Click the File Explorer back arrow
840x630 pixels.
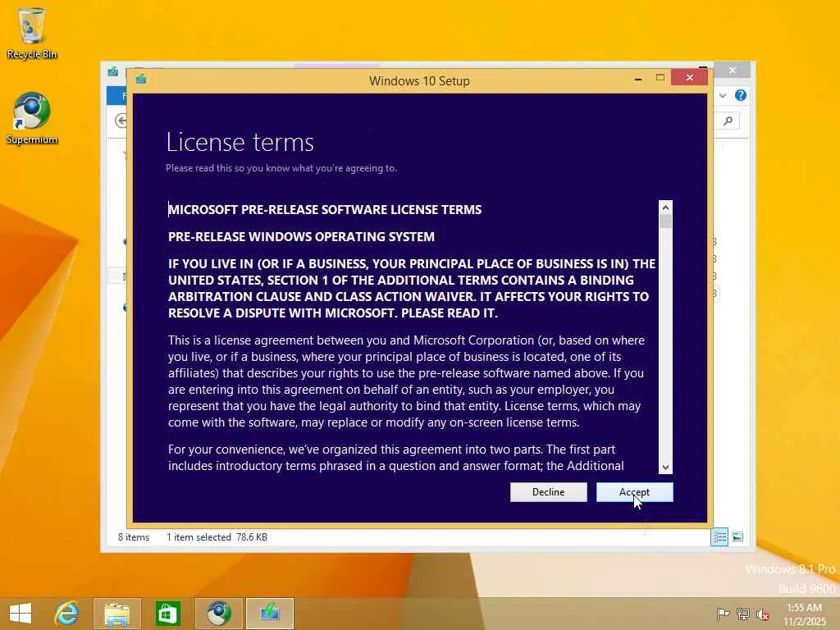(121, 121)
